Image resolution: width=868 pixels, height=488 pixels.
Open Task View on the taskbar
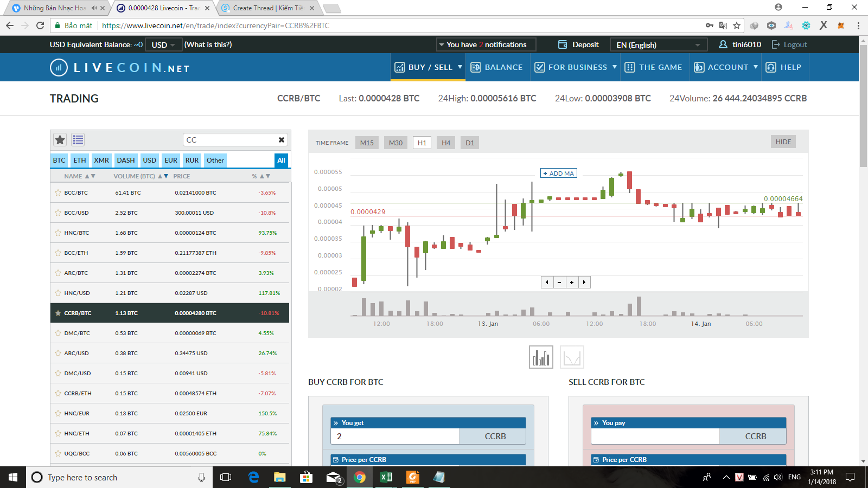(226, 477)
